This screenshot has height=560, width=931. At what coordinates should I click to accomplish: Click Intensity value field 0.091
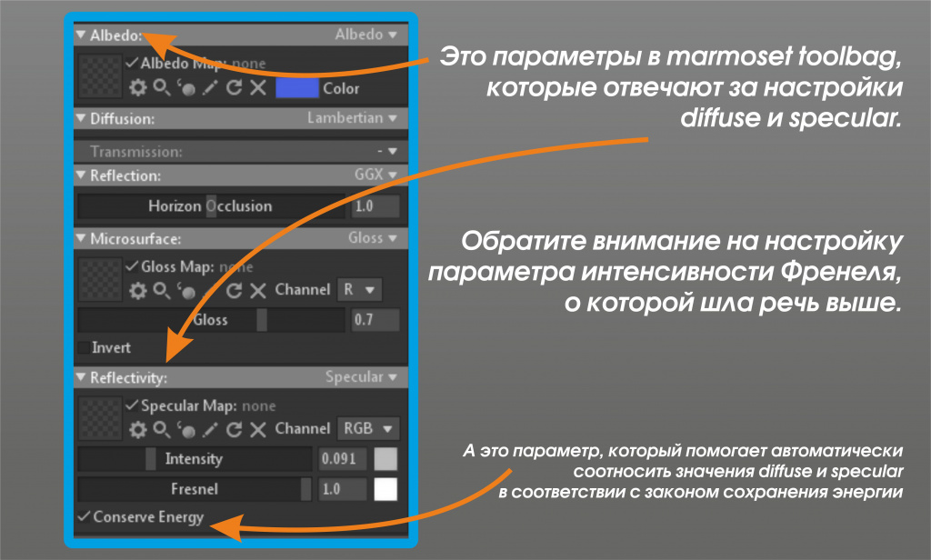pyautogui.click(x=343, y=459)
